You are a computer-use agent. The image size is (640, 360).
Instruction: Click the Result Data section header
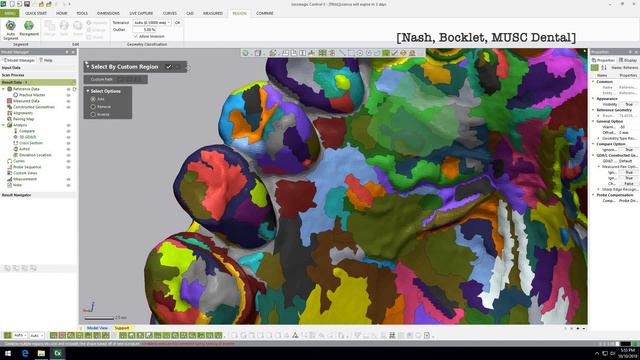tap(38, 82)
